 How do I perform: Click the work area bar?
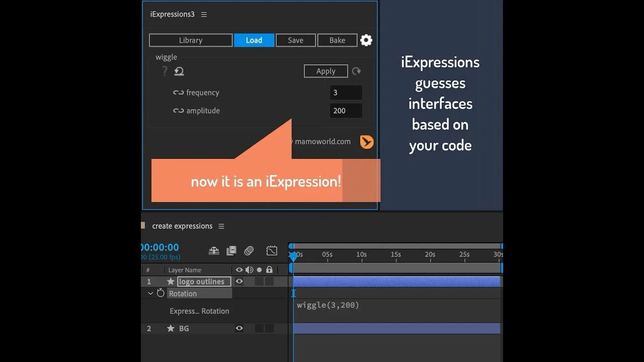pyautogui.click(x=396, y=268)
